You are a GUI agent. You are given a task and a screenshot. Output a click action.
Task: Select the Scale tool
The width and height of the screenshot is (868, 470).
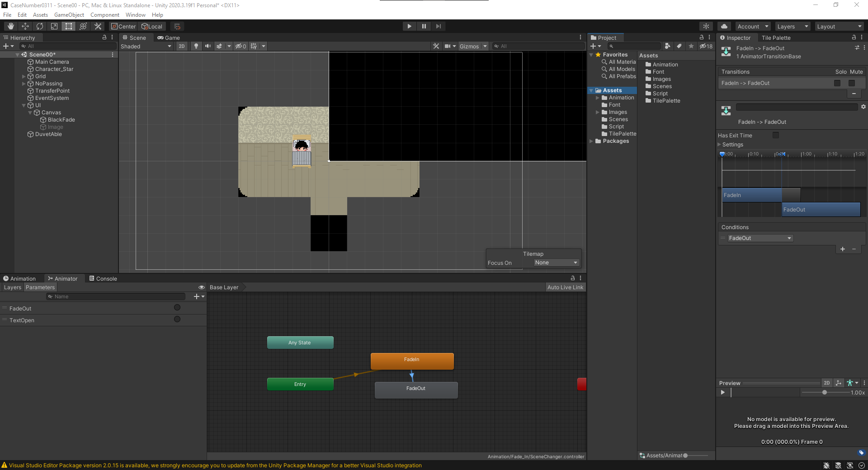(x=54, y=26)
